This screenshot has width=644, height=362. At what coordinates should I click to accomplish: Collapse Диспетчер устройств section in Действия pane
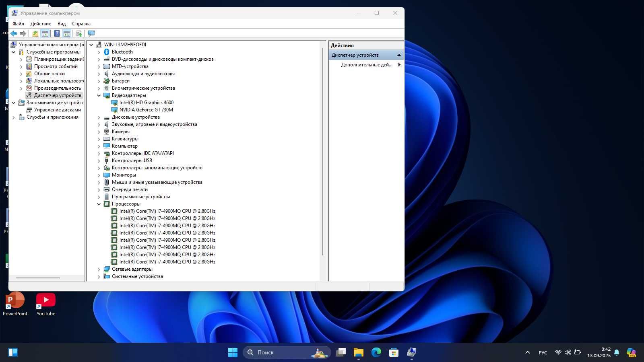coord(399,55)
